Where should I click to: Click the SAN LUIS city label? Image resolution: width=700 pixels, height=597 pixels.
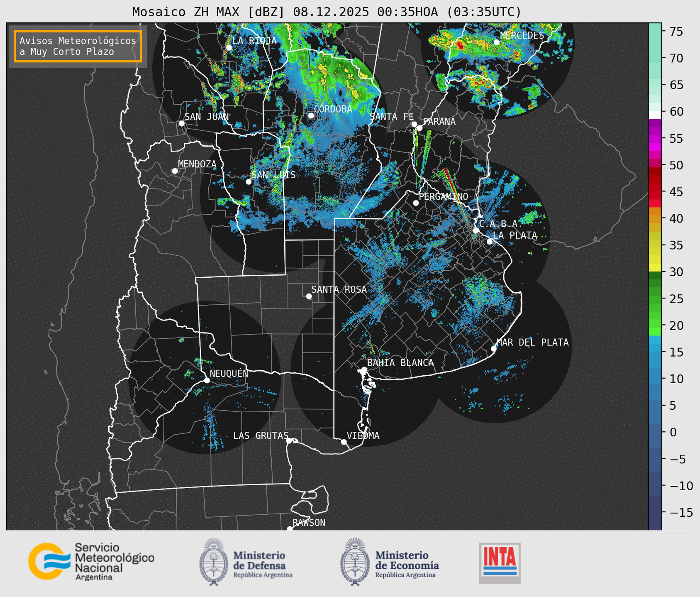(273, 175)
